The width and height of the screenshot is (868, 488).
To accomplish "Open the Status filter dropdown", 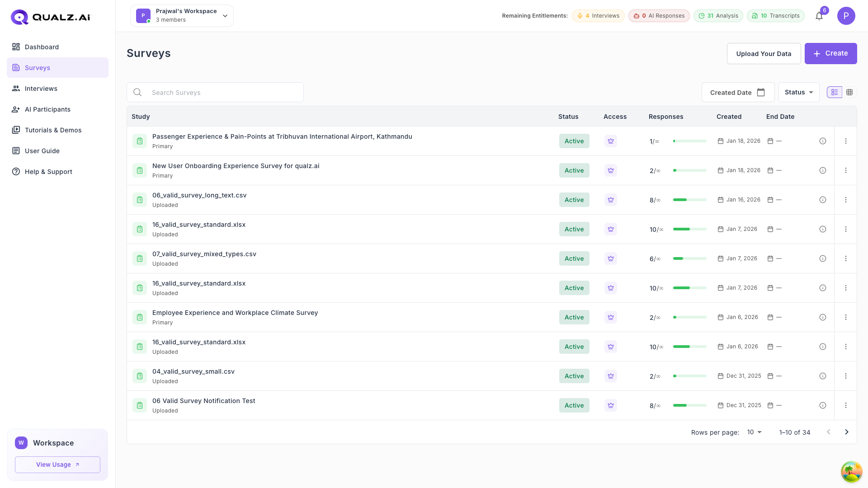I will (x=798, y=92).
